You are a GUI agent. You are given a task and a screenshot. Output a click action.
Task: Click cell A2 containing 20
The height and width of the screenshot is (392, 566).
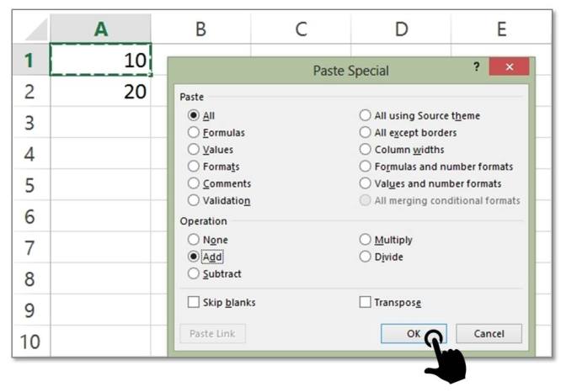(x=100, y=91)
